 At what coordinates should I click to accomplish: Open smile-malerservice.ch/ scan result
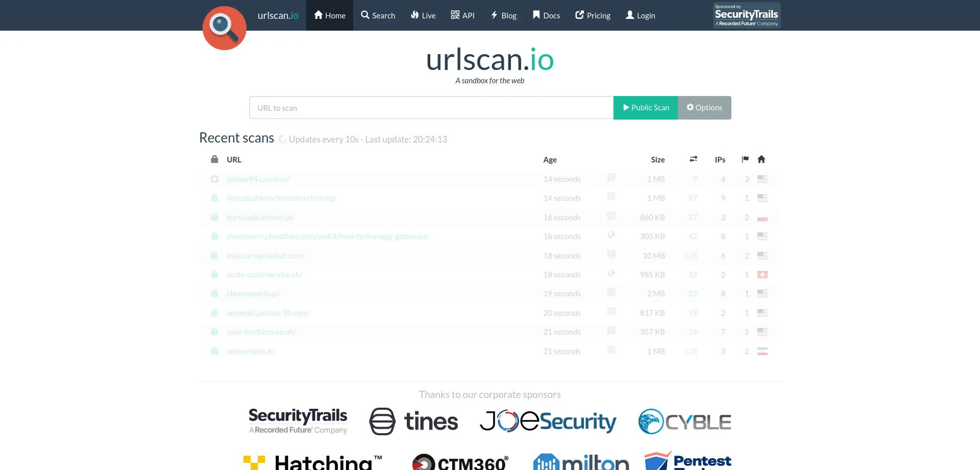(264, 275)
